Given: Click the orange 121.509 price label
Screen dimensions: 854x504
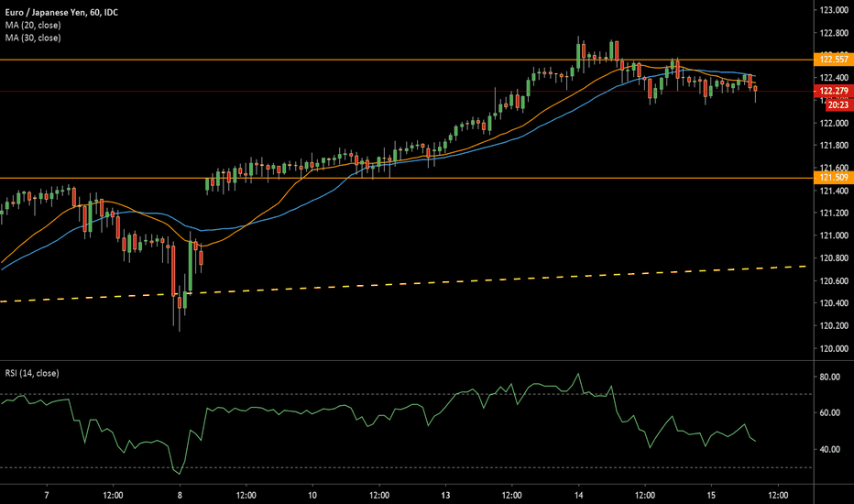Looking at the screenshot, I should point(833,178).
